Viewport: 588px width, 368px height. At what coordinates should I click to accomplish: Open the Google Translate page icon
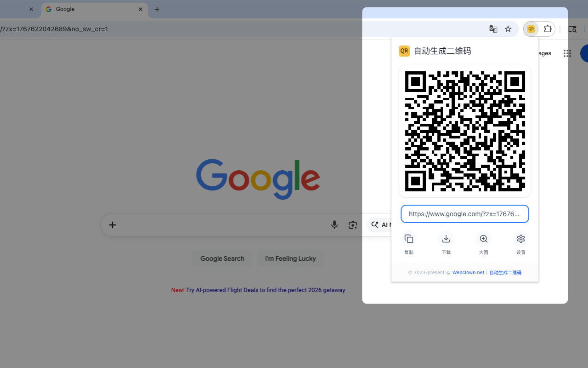coord(493,29)
